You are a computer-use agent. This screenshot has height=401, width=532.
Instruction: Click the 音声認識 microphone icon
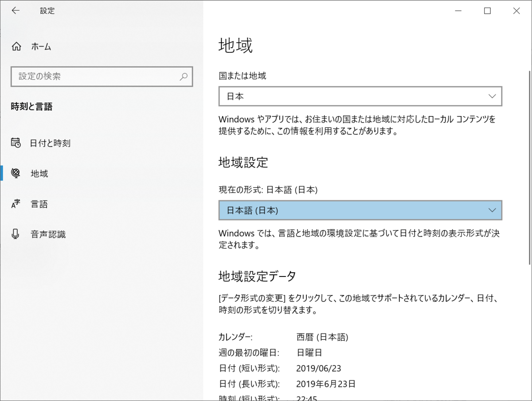click(16, 234)
